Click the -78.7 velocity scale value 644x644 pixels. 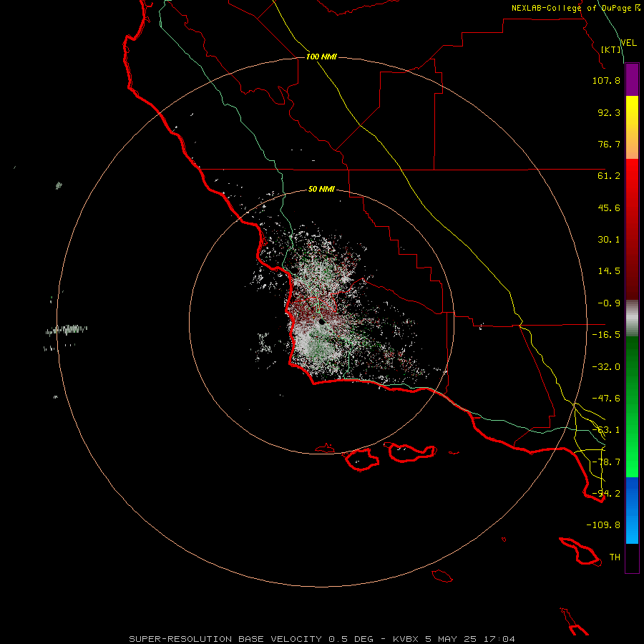click(606, 462)
